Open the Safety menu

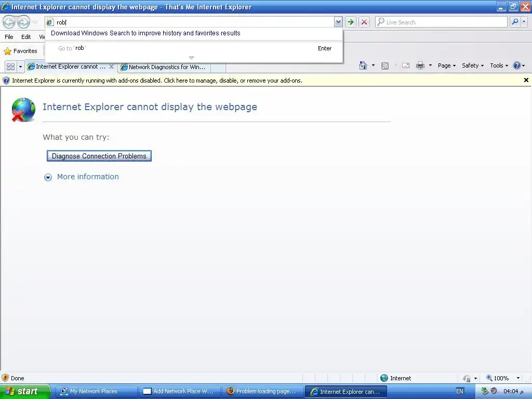tap(473, 65)
